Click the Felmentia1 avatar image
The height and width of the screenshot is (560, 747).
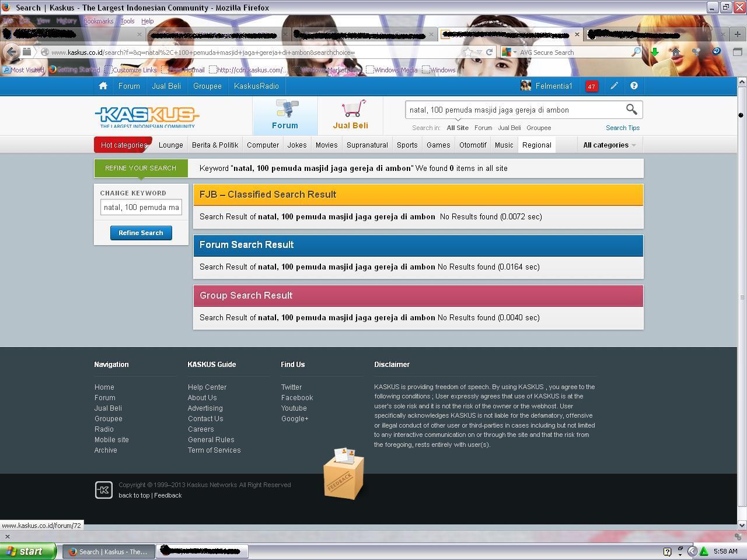[x=526, y=86]
